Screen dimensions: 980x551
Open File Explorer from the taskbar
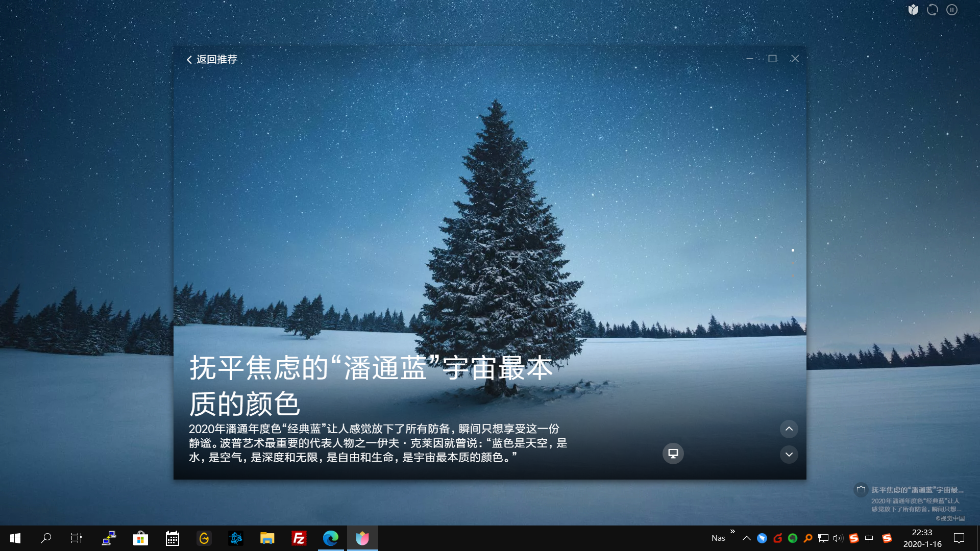[x=267, y=538]
